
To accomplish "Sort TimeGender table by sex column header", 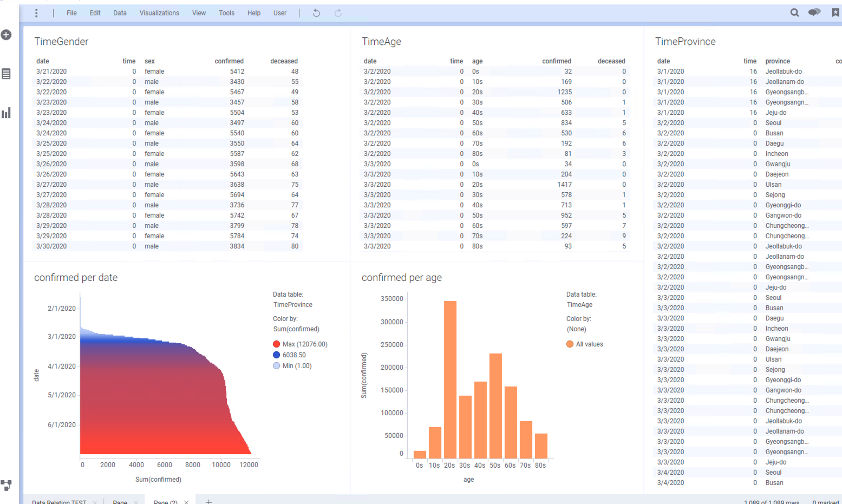I will [149, 61].
